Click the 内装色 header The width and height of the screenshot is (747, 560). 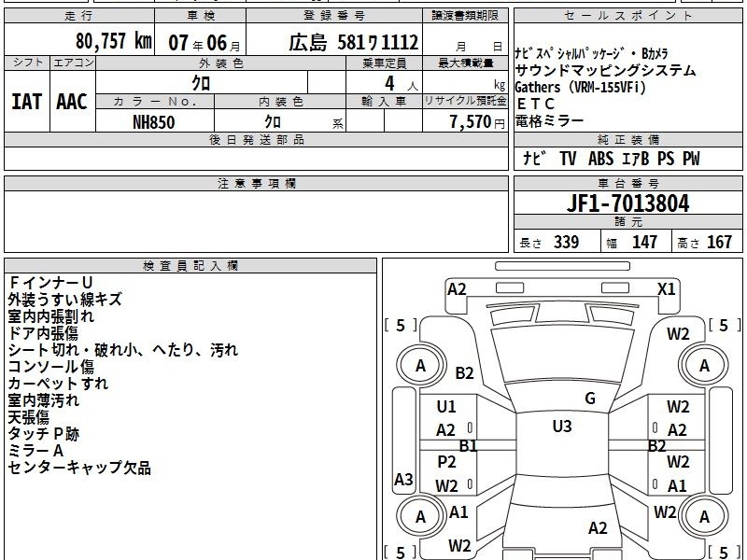pyautogui.click(x=280, y=102)
